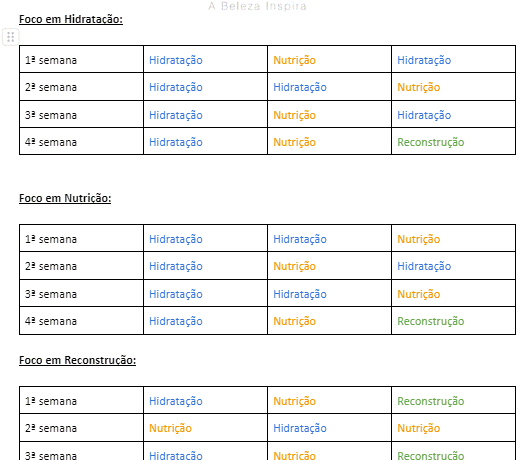Click orange 'Nutrição' in first table's first row

pos(294,60)
